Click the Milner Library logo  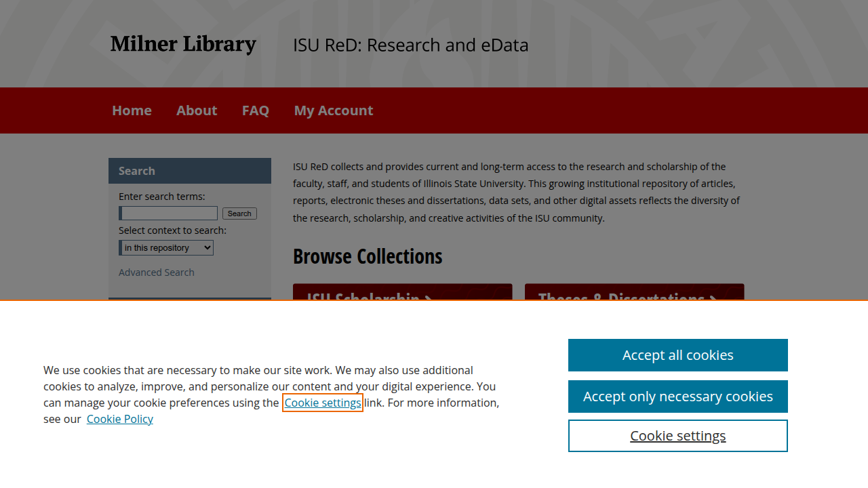[183, 45]
